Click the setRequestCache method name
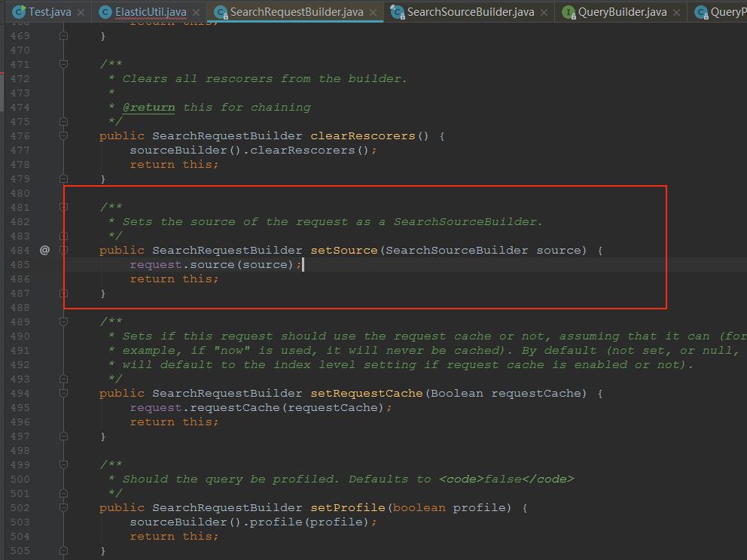Screen dimensions: 747x560 pos(367,394)
